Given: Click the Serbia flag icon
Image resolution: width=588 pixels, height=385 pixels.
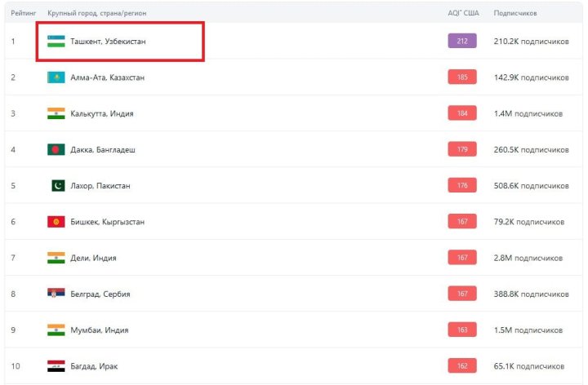Looking at the screenshot, I should tap(56, 294).
